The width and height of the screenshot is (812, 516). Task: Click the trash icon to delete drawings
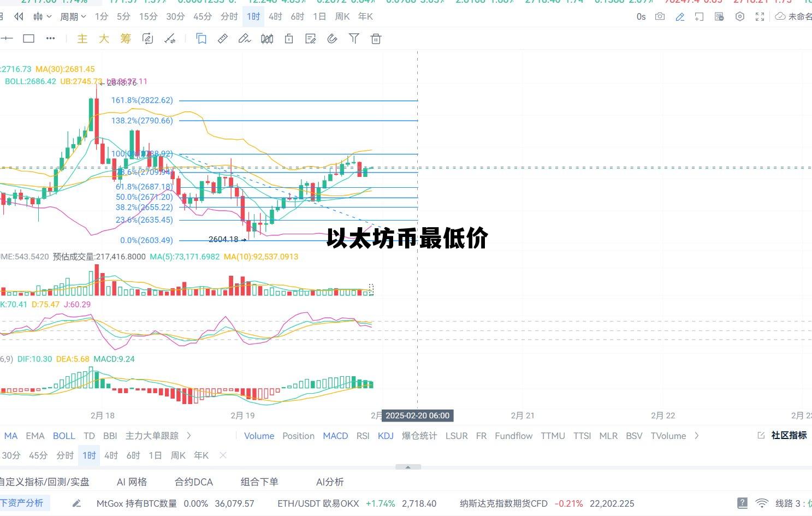tap(376, 39)
